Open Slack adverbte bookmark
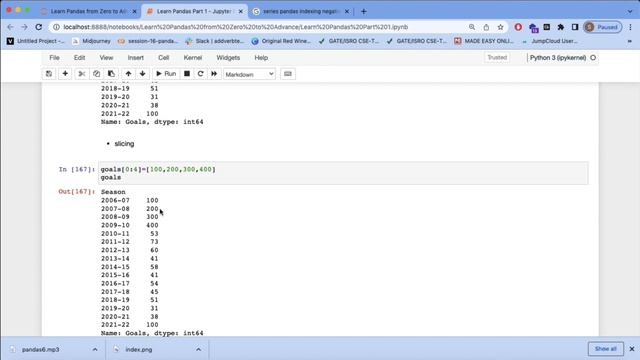The width and height of the screenshot is (640, 360). 215,41
